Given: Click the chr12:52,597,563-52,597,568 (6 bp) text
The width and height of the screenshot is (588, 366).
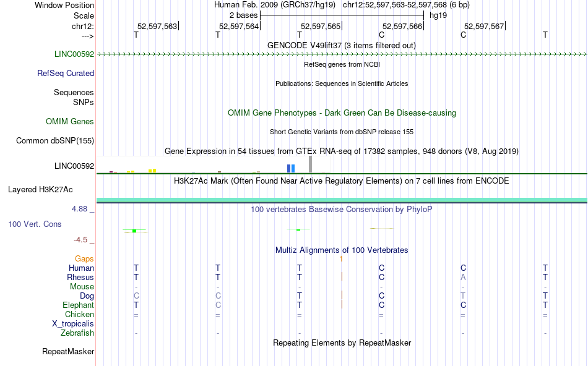Looking at the screenshot, I should (406, 5).
